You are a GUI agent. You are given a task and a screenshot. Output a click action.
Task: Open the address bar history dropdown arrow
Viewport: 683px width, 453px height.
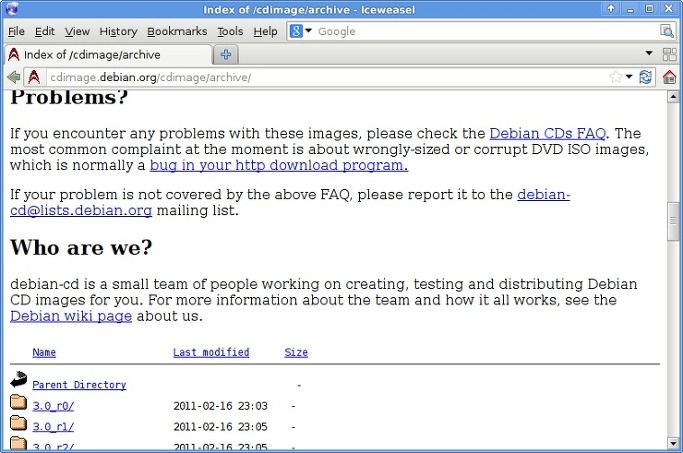[x=629, y=77]
